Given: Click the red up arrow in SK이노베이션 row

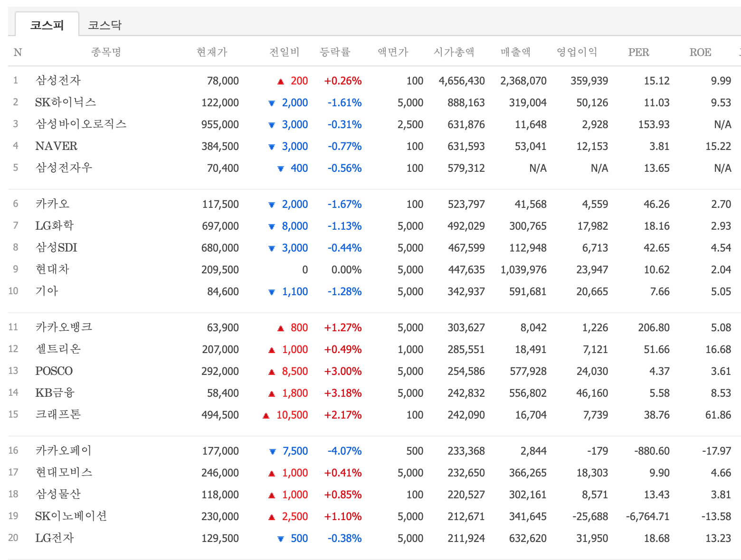Looking at the screenshot, I should coord(272,517).
